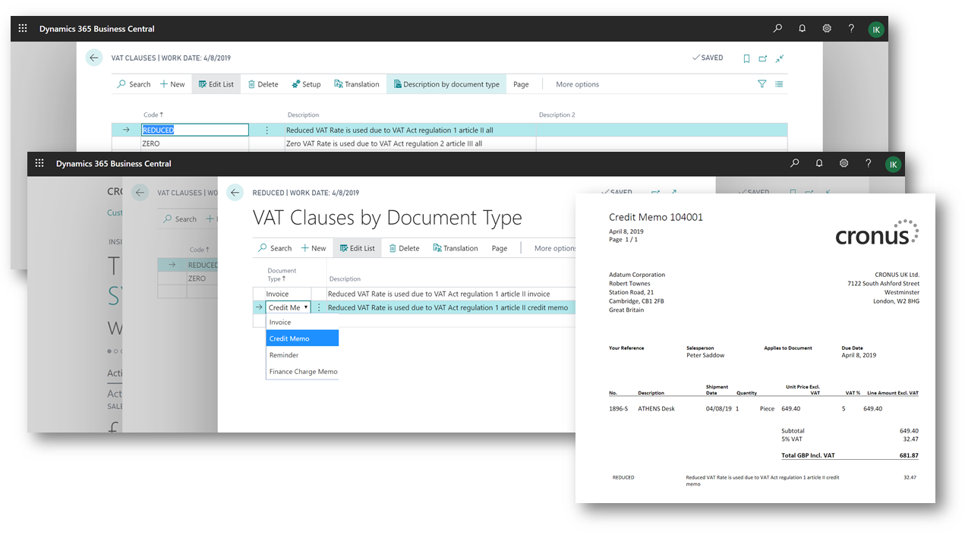Image resolution: width=965 pixels, height=560 pixels.
Task: Switch to the Page menu
Action: pos(500,247)
